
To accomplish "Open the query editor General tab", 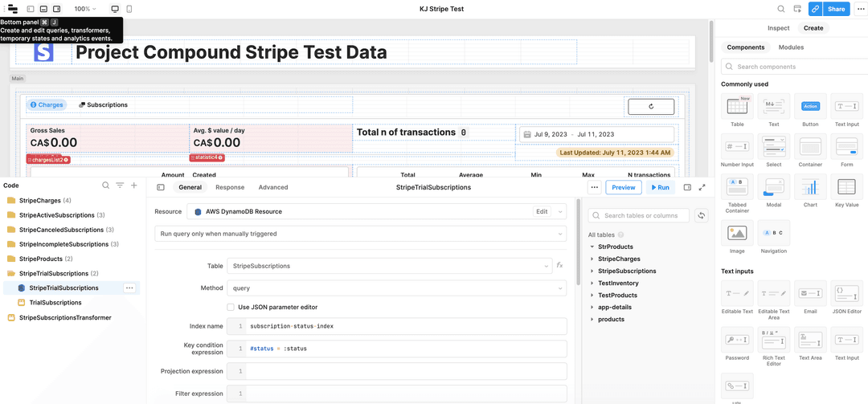I will point(190,187).
